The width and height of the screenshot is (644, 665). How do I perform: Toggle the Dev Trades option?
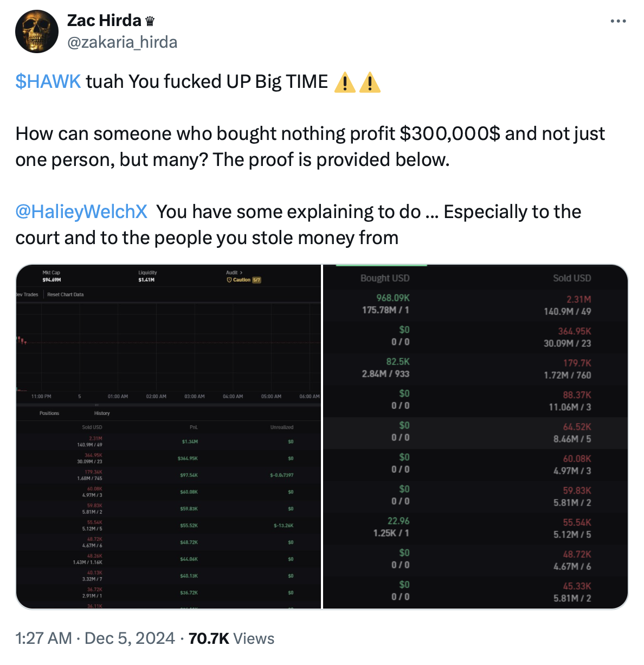pyautogui.click(x=28, y=295)
